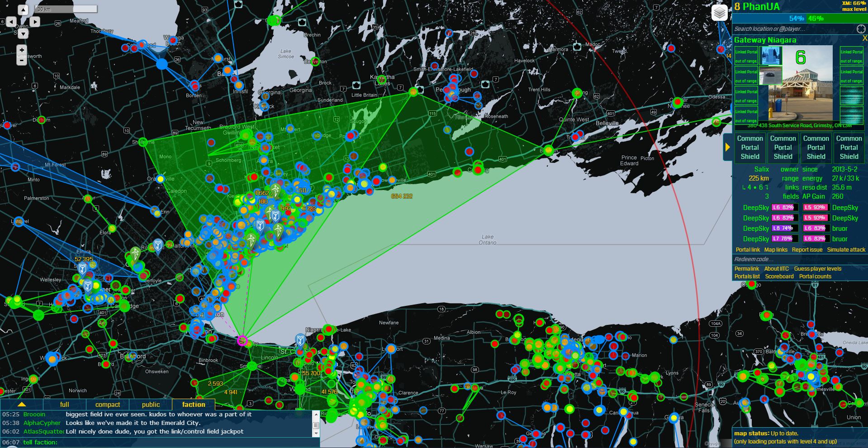Click the 654 232 field MU label
The height and width of the screenshot is (448, 868).
tap(402, 196)
